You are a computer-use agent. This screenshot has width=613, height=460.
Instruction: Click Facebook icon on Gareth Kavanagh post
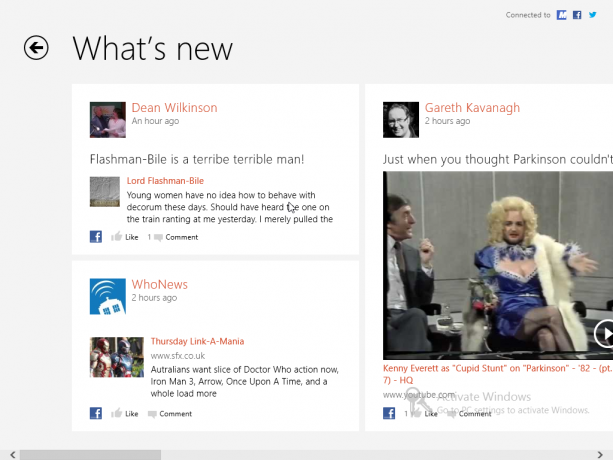pos(389,413)
